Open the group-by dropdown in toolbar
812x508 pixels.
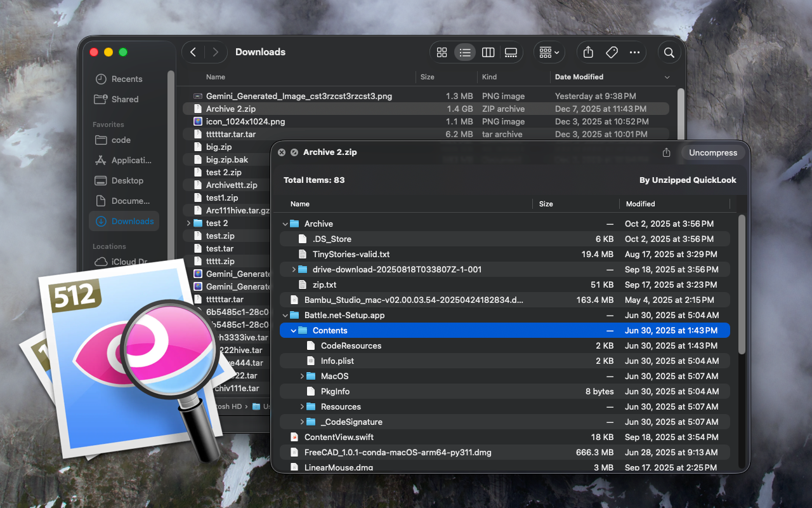pos(549,53)
